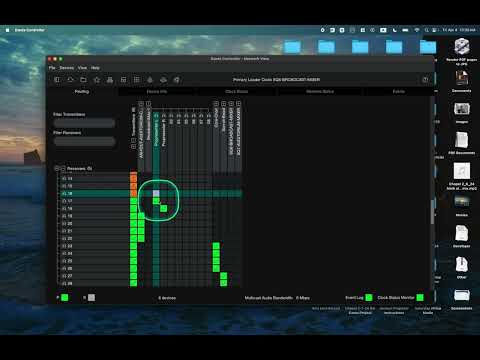Open the PDF Documents stack on desktop
This screenshot has width=480, height=360.
coord(462,143)
